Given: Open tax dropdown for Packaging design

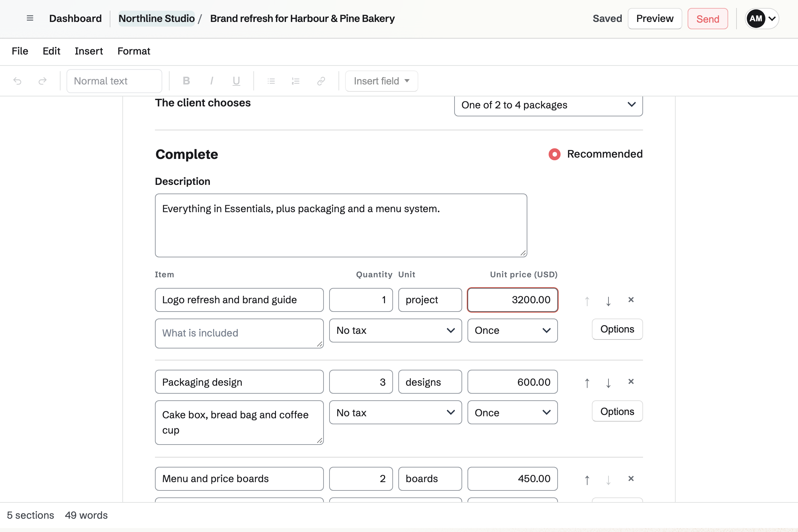Looking at the screenshot, I should 395,413.
